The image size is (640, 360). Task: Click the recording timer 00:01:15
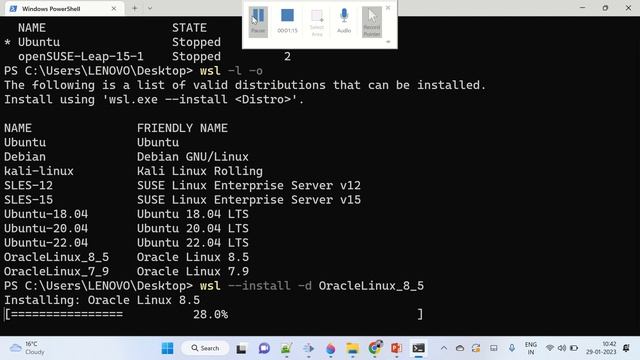pyautogui.click(x=287, y=31)
